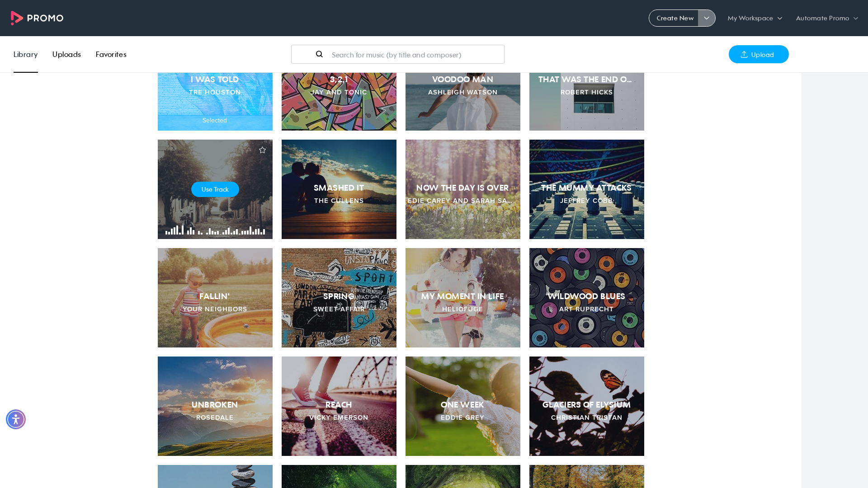Expand My Workspace menu

pos(755,18)
